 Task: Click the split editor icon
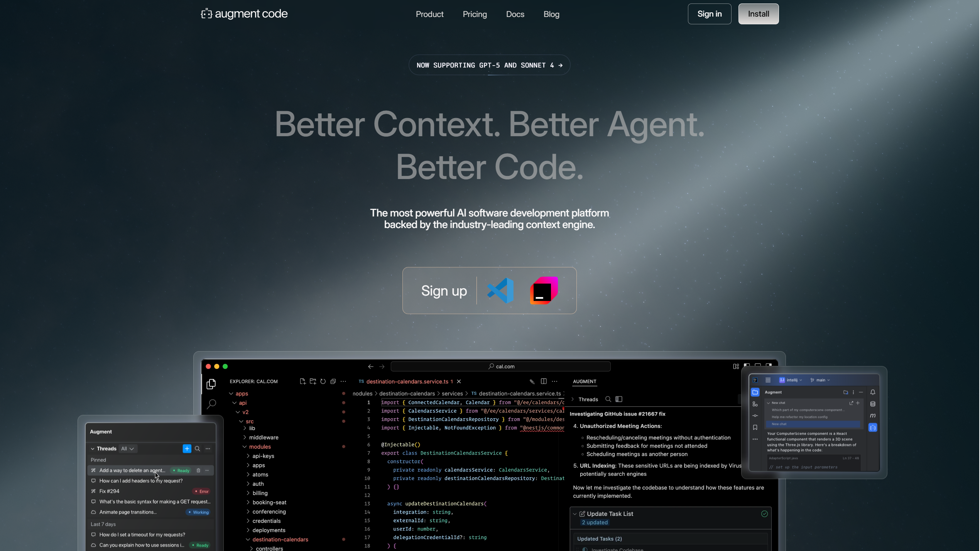coord(544,381)
